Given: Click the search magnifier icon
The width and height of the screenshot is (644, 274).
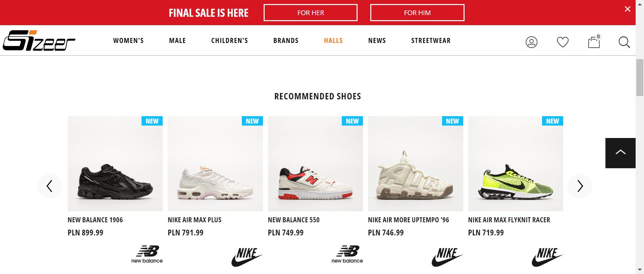Looking at the screenshot, I should (x=624, y=42).
